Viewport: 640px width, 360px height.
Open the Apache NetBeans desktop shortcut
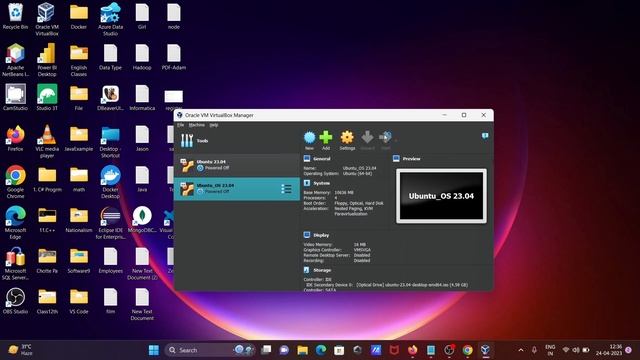(x=15, y=60)
